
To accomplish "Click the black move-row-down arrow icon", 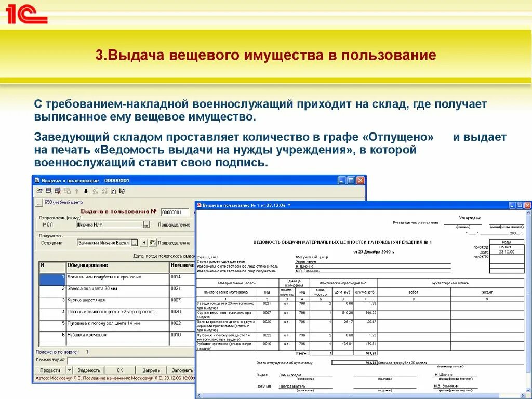I will [86, 191].
